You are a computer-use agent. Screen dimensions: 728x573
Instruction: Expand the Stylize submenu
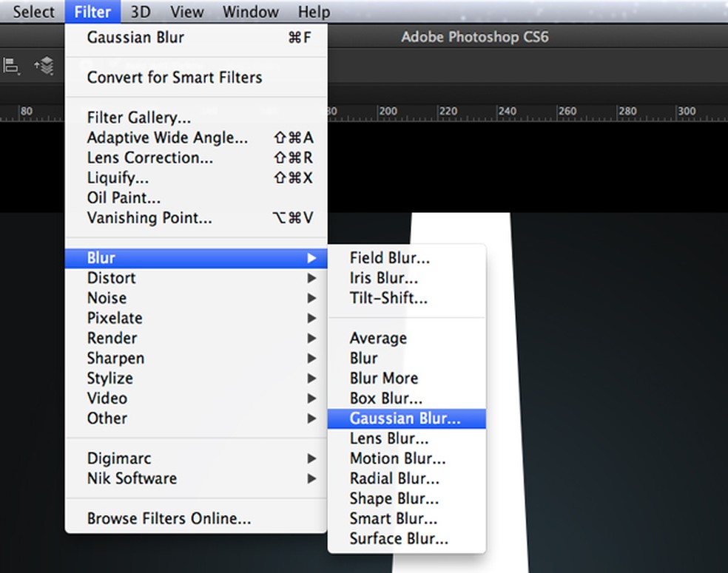click(x=196, y=378)
